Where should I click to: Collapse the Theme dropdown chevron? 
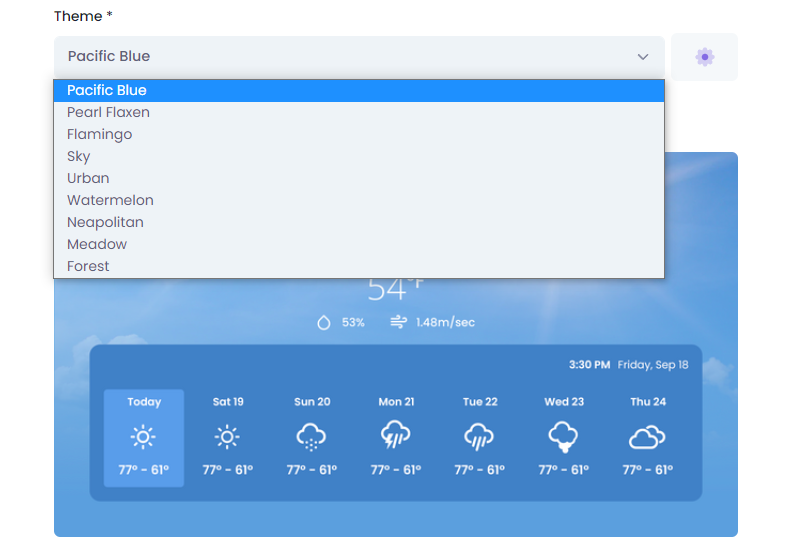point(642,57)
